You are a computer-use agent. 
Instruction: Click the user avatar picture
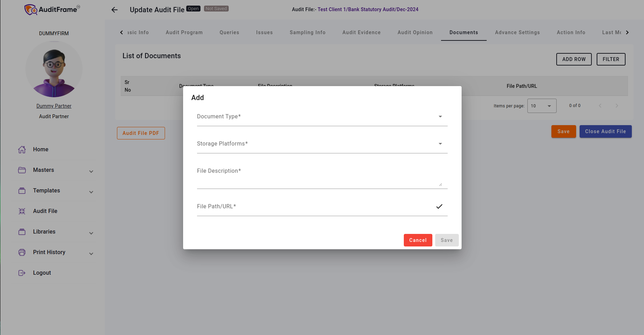click(x=54, y=69)
